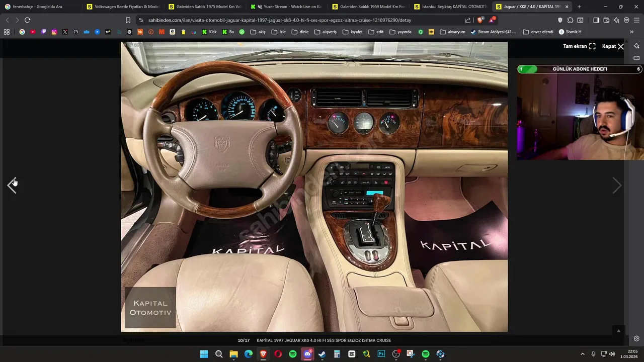The image size is (644, 362).
Task: Open the X bookmark
Action: (x=65, y=32)
